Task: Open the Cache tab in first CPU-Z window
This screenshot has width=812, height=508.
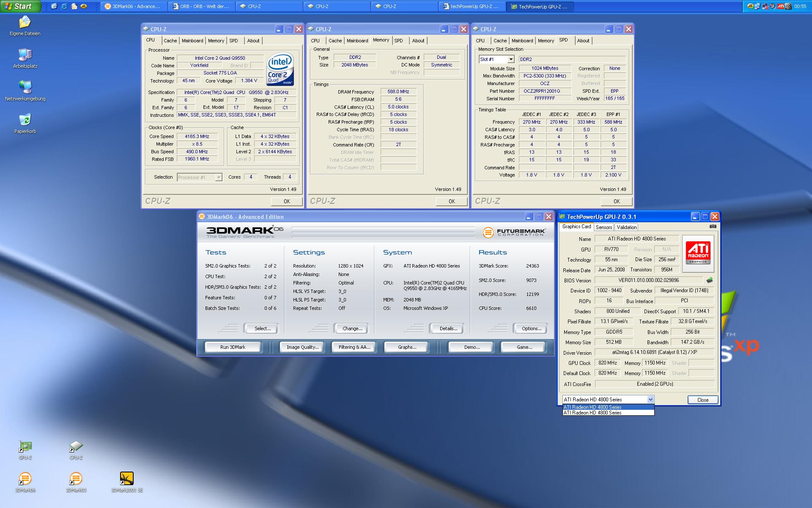Action: 170,41
